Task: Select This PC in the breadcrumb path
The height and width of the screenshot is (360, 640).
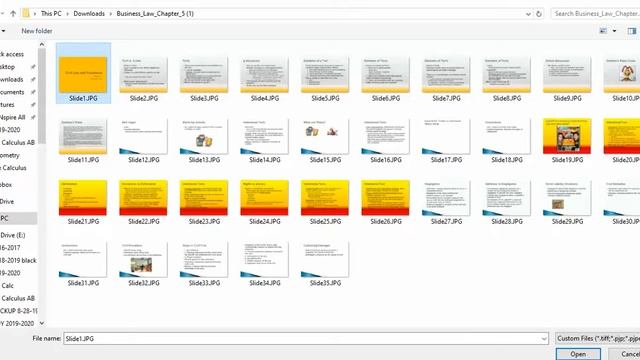Action: click(51, 13)
